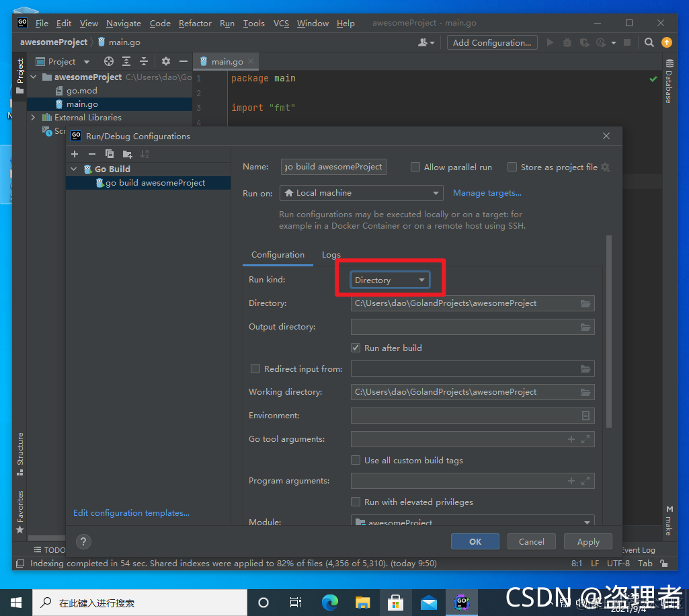Select go build awesomeProject configuration
This screenshot has width=689, height=616.
click(x=148, y=183)
